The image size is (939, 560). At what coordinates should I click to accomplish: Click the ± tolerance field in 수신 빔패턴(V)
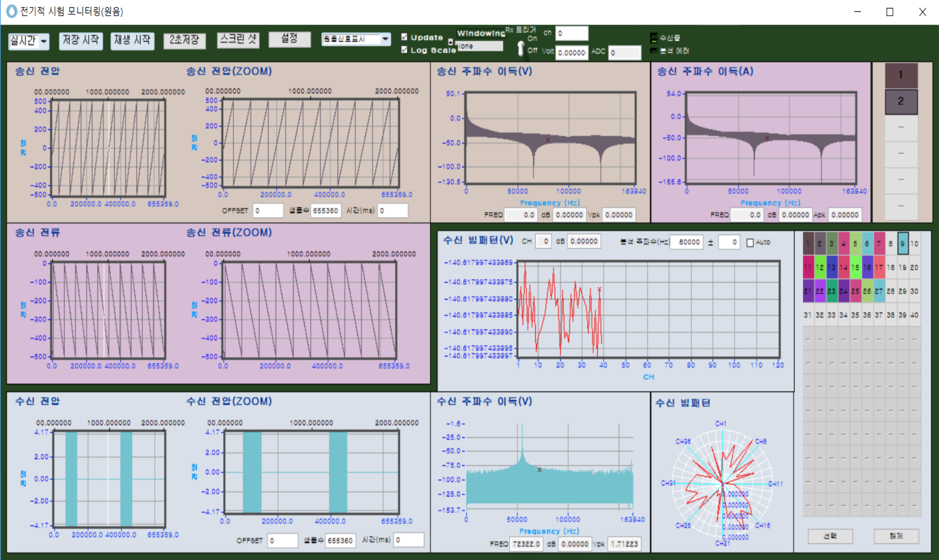tap(729, 242)
